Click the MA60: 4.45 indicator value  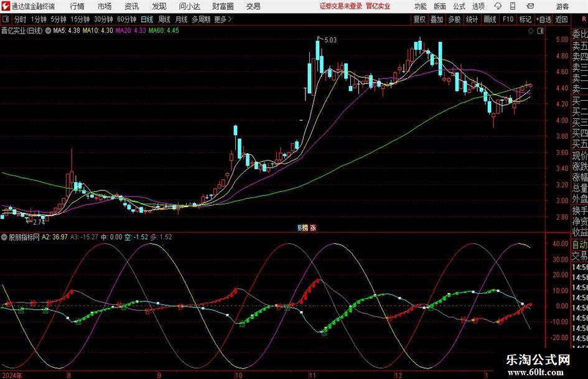[x=164, y=30]
